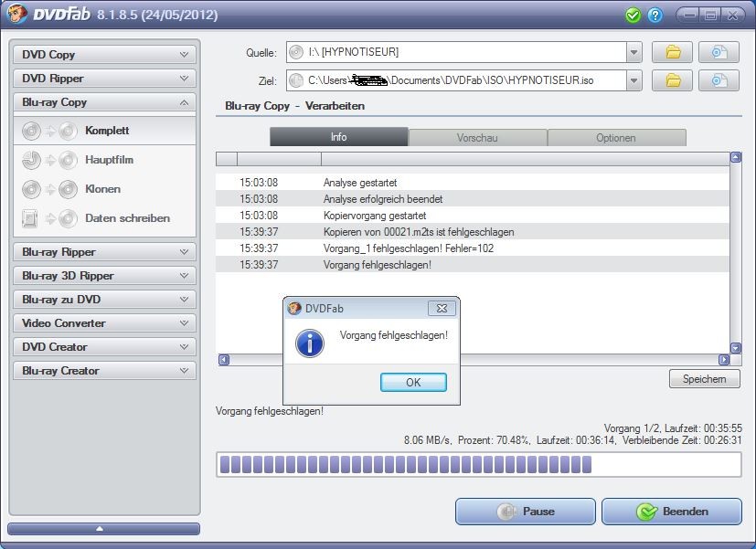This screenshot has width=756, height=549.
Task: Select source ISO image icon next to Quelle
Action: point(719,52)
